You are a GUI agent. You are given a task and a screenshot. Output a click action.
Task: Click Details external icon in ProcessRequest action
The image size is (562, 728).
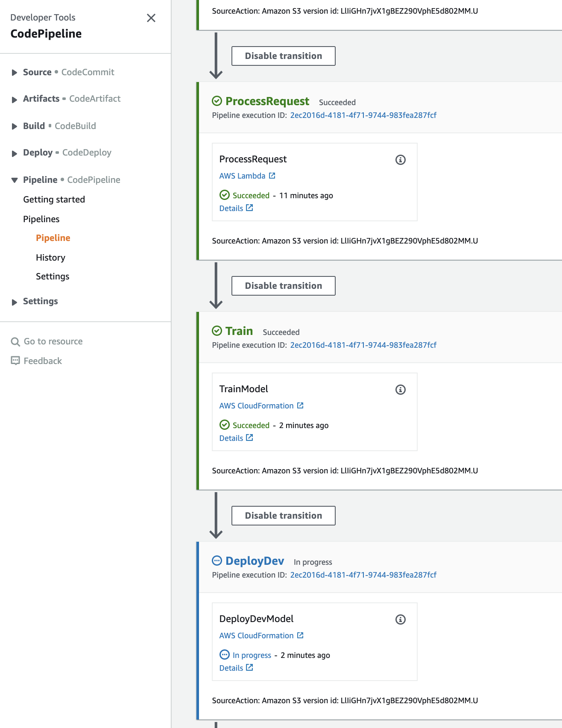(250, 208)
